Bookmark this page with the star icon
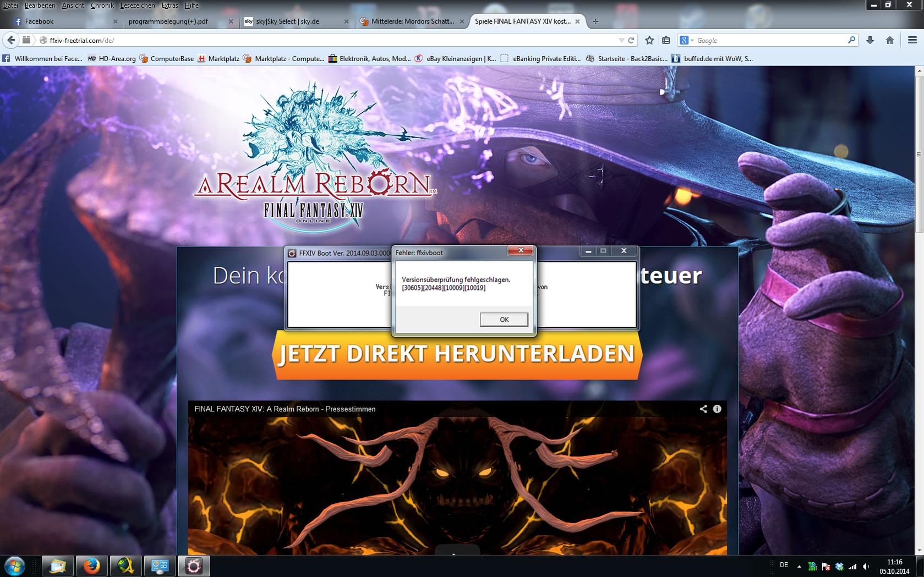924x577 pixels. coord(649,40)
